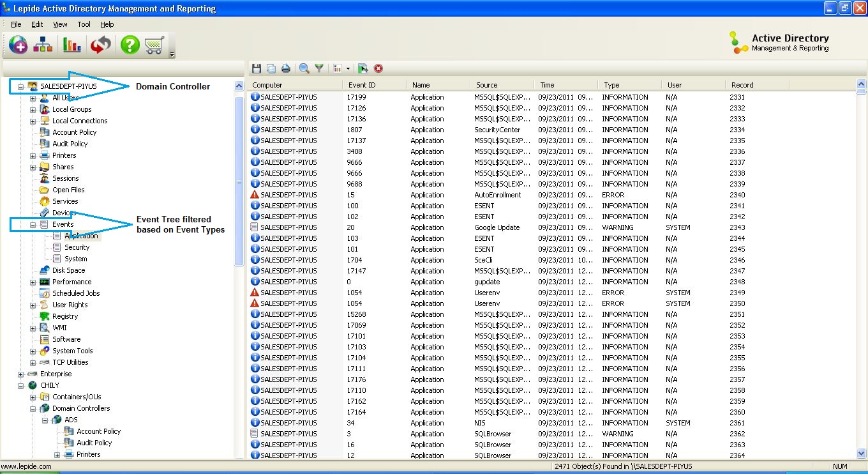Open the network hierarchy toolbar icon
Screen dimensions: 868x474
(43, 45)
